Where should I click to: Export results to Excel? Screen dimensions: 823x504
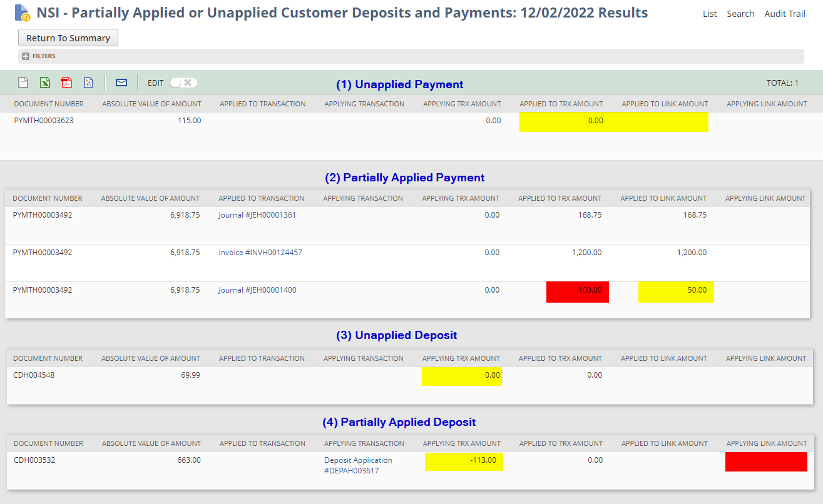coord(45,83)
